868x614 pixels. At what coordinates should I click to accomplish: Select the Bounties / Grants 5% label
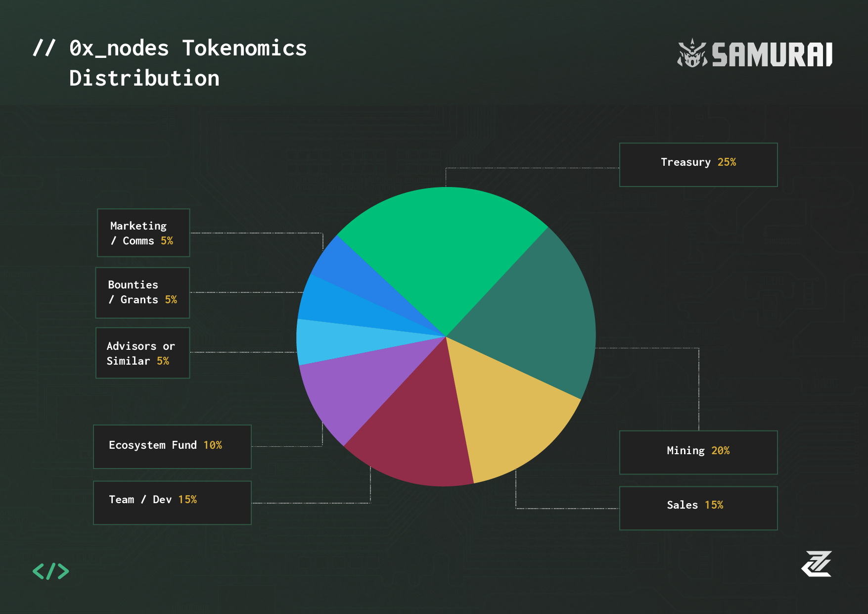click(142, 292)
